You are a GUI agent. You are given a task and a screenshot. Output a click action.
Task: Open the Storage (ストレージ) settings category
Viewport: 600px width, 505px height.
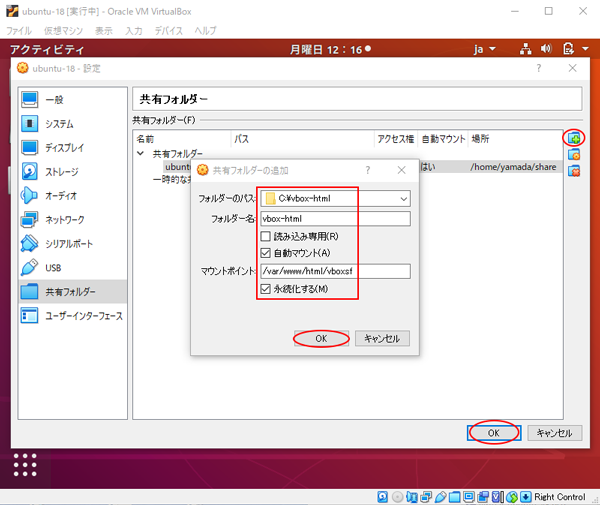click(73, 172)
